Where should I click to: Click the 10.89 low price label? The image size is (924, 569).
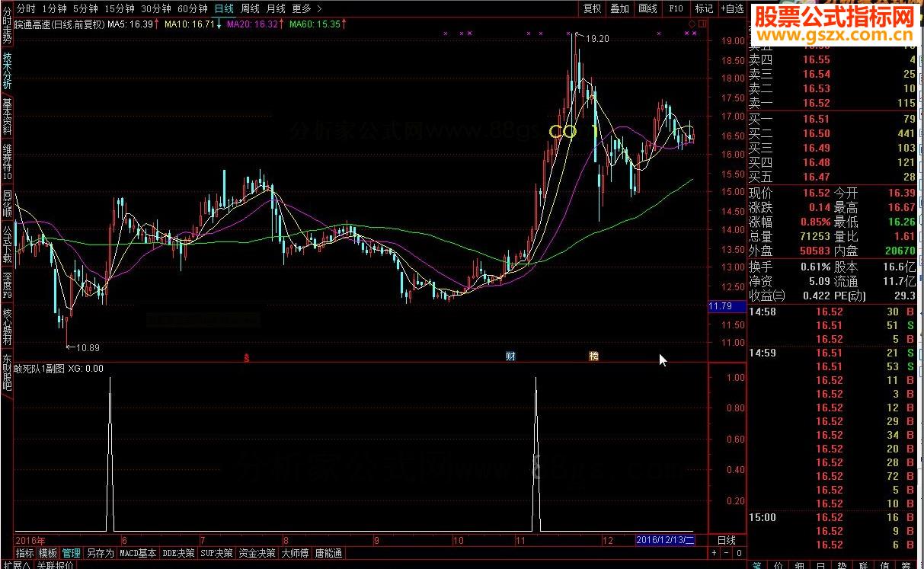88,348
